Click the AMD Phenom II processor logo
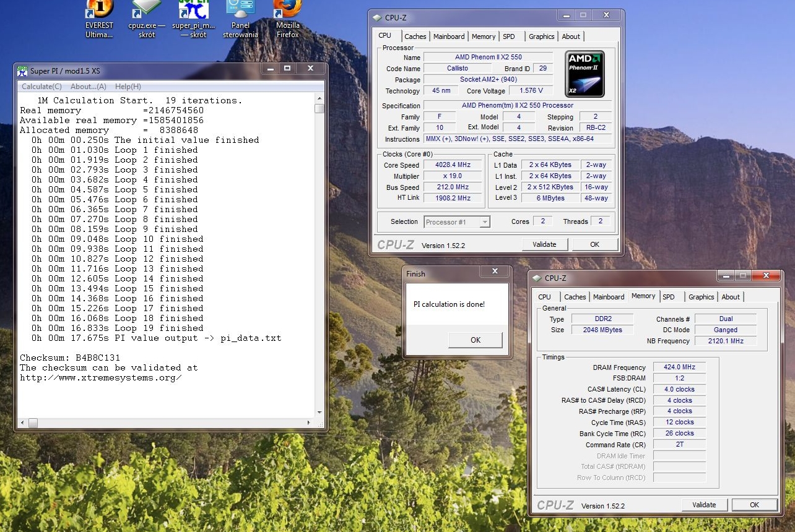 pyautogui.click(x=584, y=74)
